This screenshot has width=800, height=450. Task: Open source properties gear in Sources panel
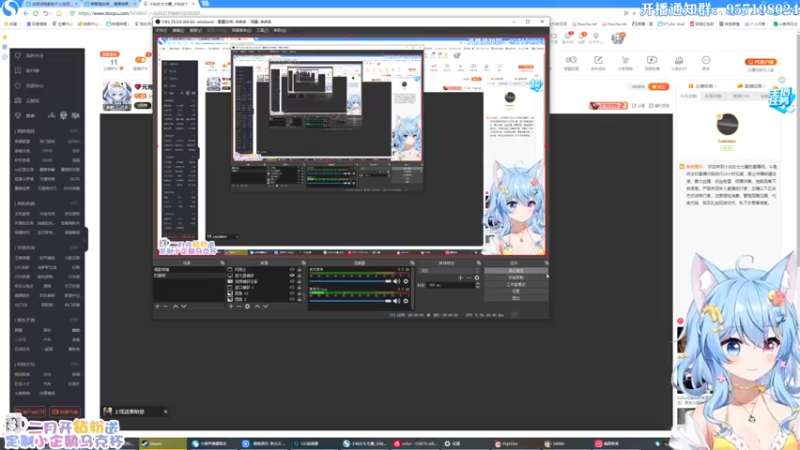[x=247, y=306]
